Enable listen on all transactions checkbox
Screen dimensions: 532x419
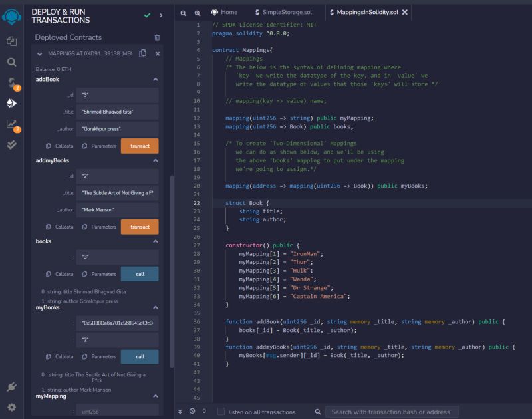[221, 412]
